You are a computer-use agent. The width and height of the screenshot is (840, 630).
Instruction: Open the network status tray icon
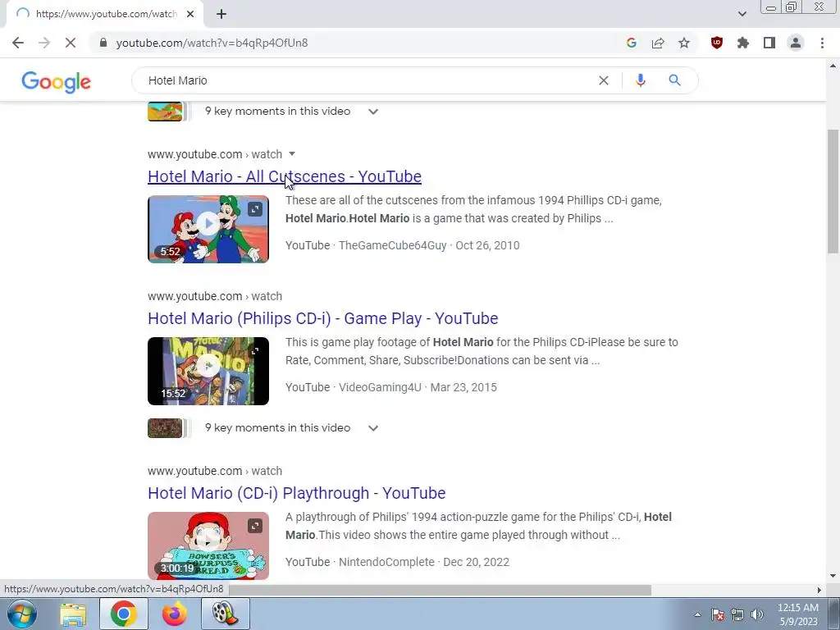click(737, 614)
